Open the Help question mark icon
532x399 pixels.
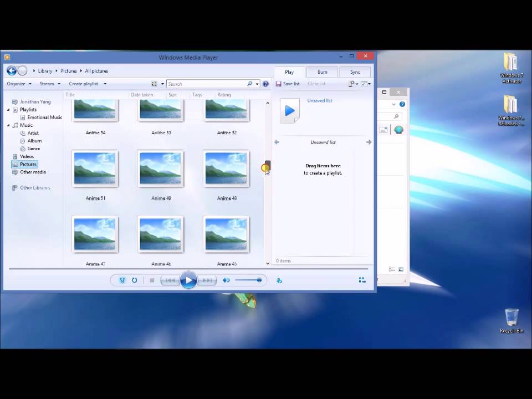(x=265, y=84)
